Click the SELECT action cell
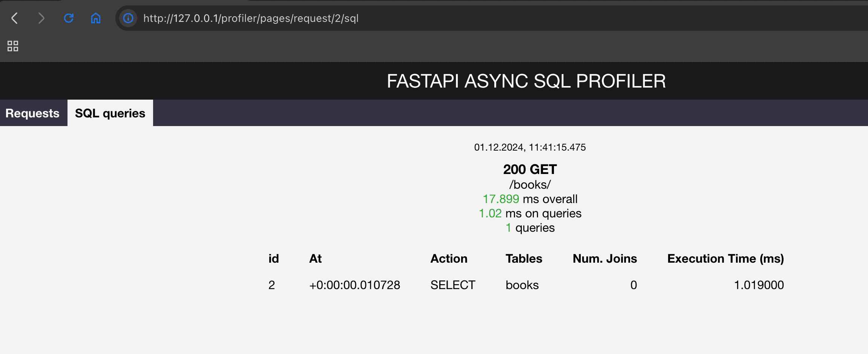The height and width of the screenshot is (354, 868). click(453, 285)
